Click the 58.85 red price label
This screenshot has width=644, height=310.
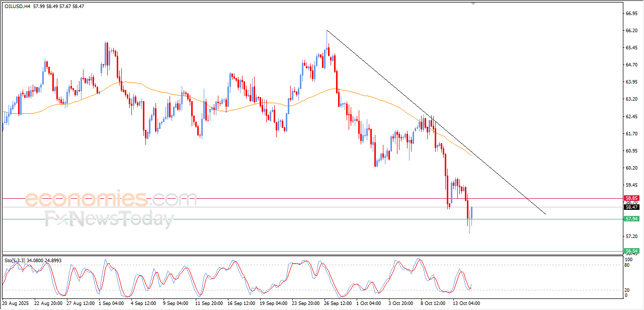pos(631,198)
